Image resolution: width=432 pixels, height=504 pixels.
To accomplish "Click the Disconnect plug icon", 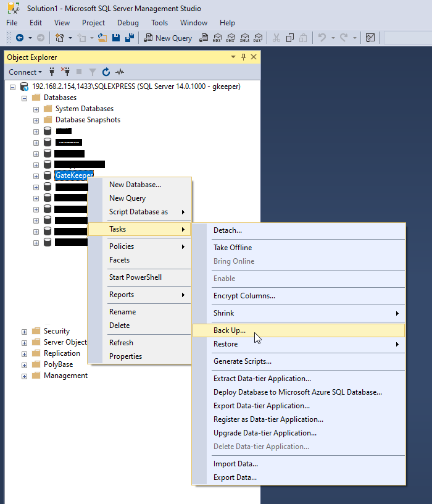I will (x=65, y=72).
